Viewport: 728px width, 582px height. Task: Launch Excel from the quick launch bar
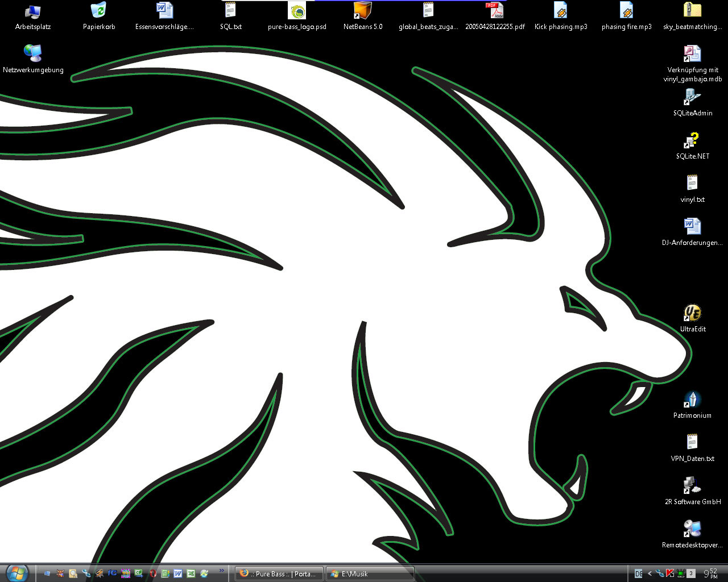point(191,573)
